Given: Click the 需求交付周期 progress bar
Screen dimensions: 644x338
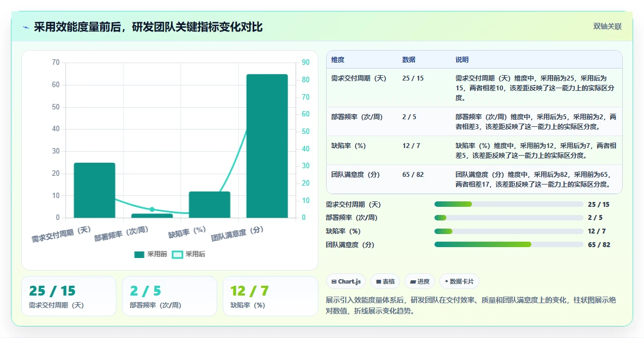Looking at the screenshot, I should 509,204.
